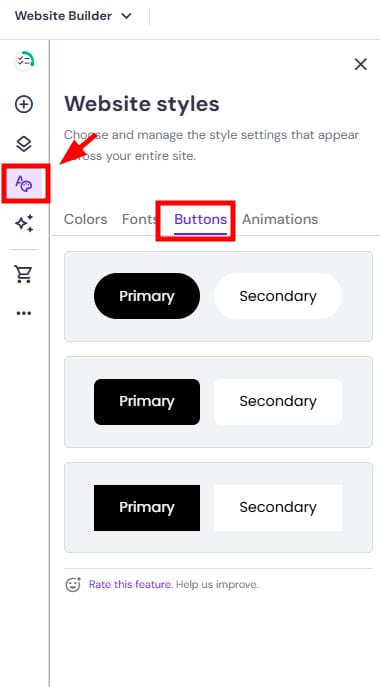
Task: Choose the rounded-corner Primary button style
Action: pyautogui.click(x=147, y=402)
